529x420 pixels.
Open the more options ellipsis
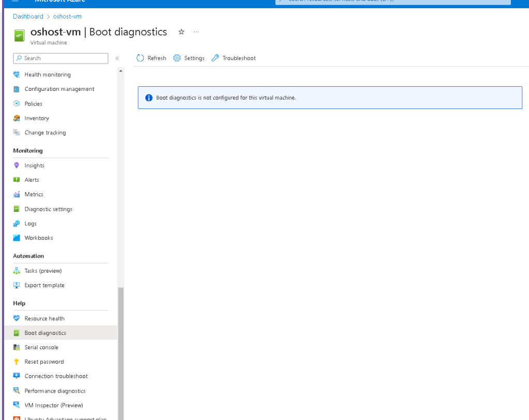point(197,32)
